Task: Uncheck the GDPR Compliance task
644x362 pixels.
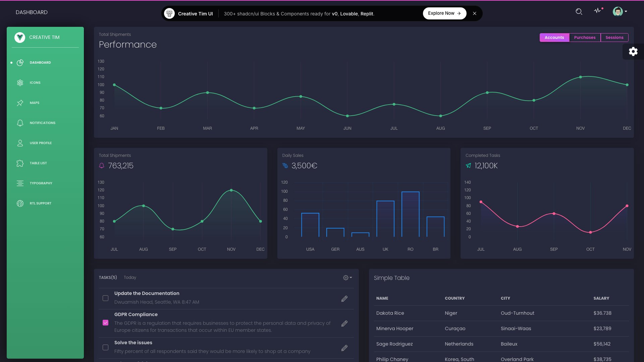Action: (105, 322)
